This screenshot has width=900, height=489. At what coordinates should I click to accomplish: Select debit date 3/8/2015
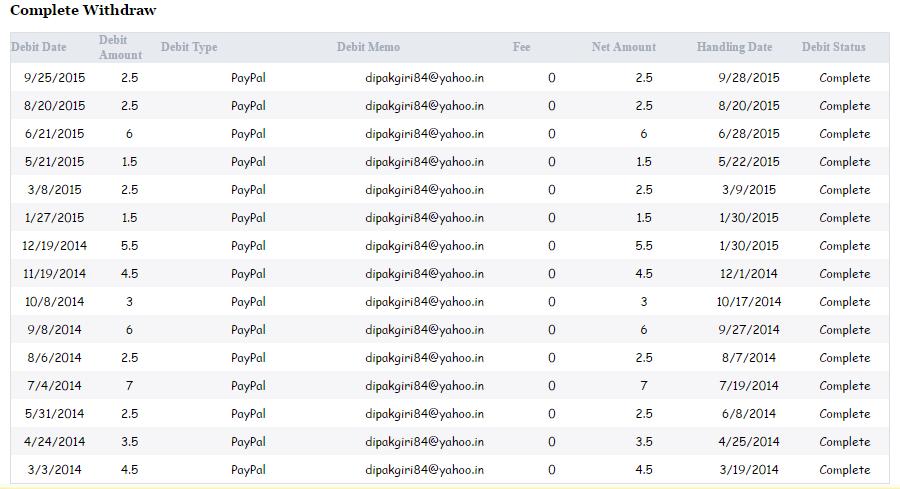tap(55, 189)
